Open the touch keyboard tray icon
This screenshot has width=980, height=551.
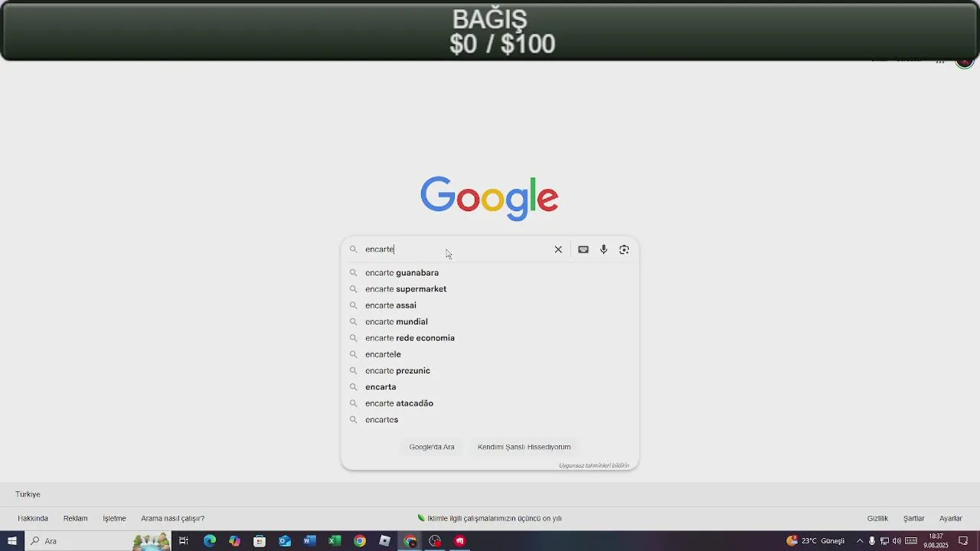911,541
